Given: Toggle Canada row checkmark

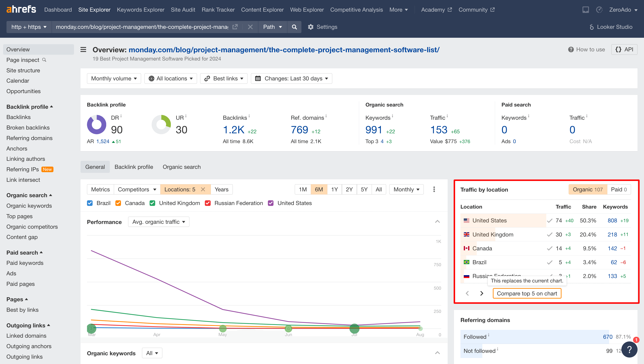Looking at the screenshot, I should click(550, 248).
